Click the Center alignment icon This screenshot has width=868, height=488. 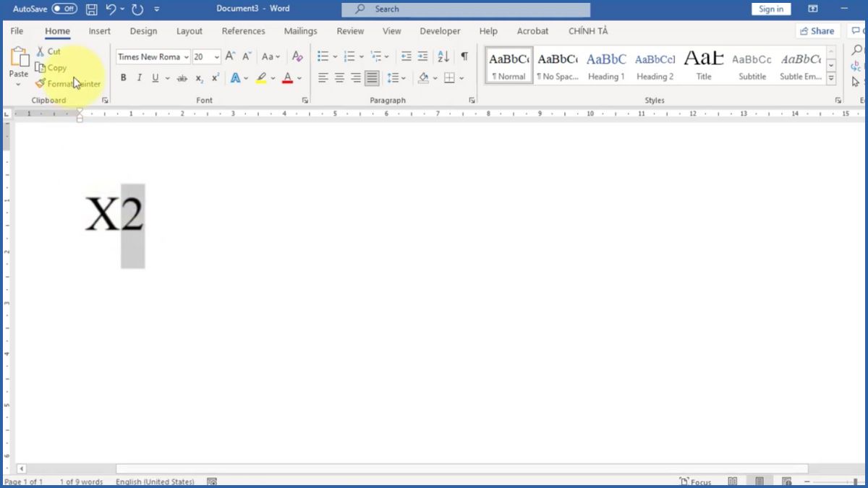click(339, 78)
